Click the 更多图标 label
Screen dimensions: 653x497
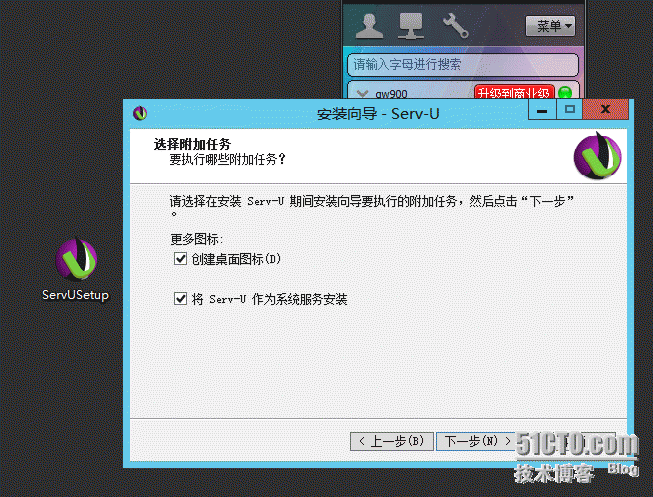pos(196,239)
